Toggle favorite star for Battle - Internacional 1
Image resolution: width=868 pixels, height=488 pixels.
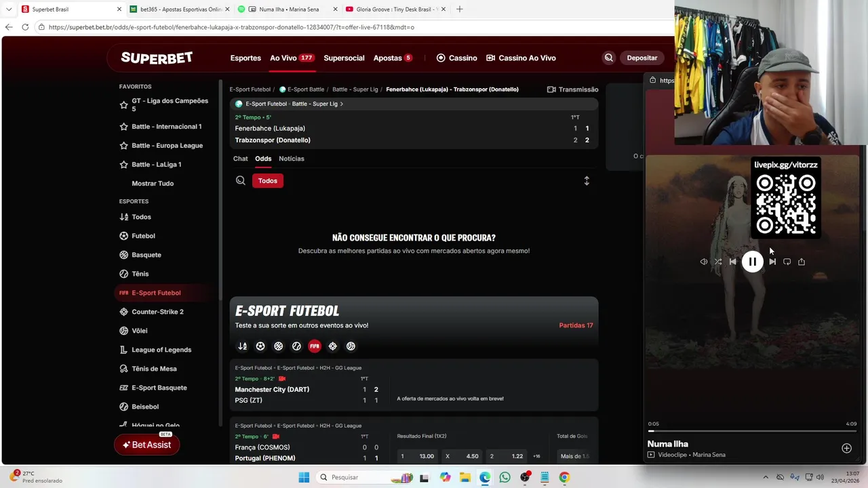point(123,127)
